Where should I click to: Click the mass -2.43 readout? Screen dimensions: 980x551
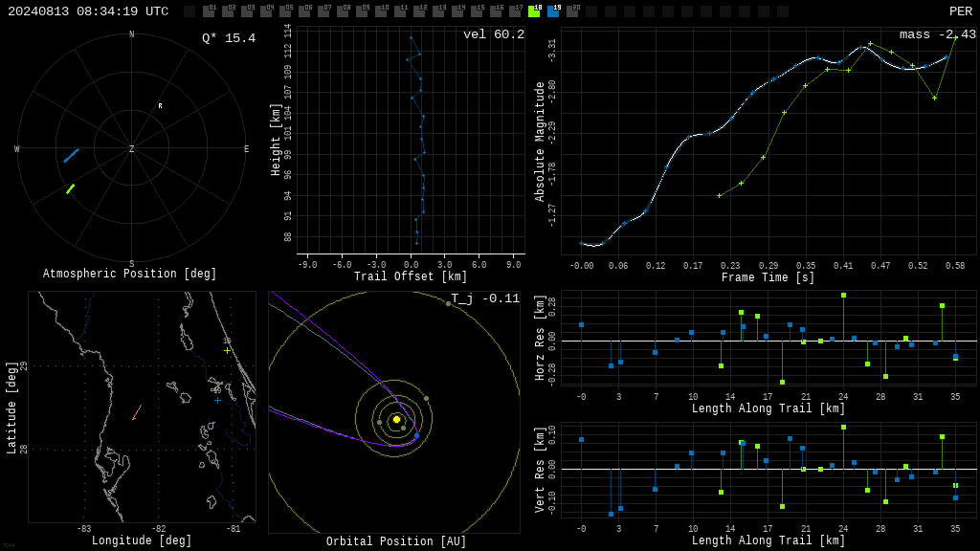click(938, 34)
